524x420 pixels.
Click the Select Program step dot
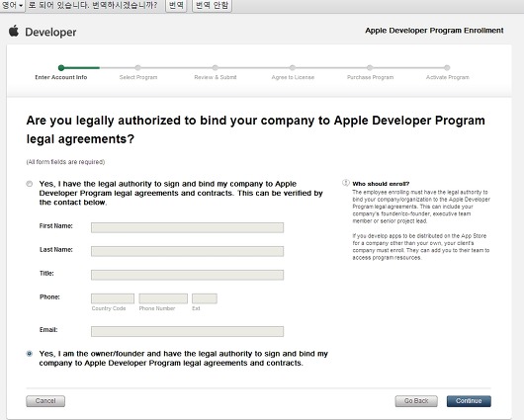(138, 68)
